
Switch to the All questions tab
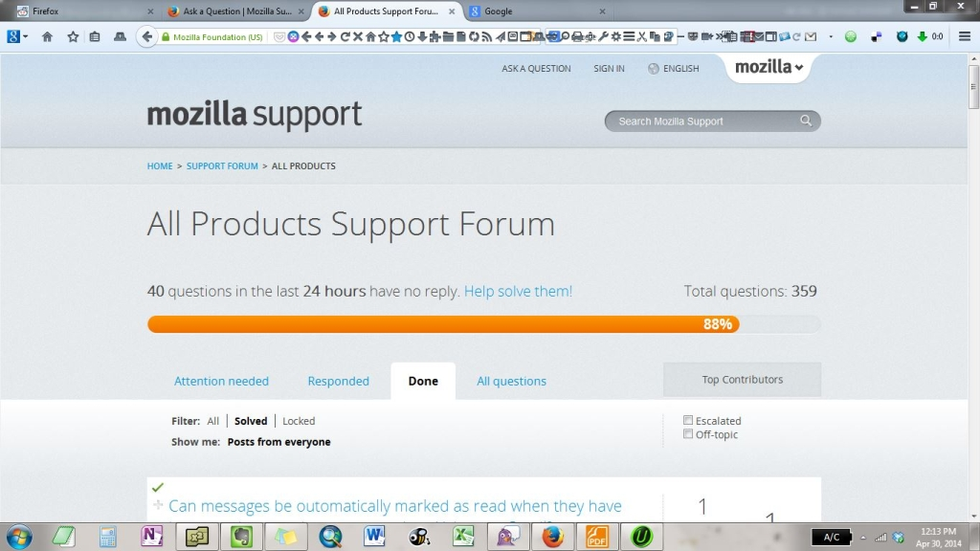(511, 381)
